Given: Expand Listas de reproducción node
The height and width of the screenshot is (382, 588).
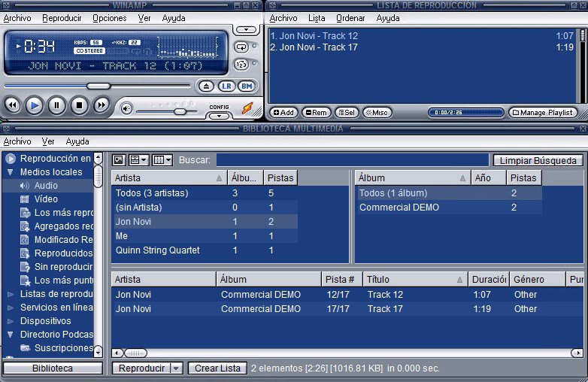Looking at the screenshot, I should (11, 294).
